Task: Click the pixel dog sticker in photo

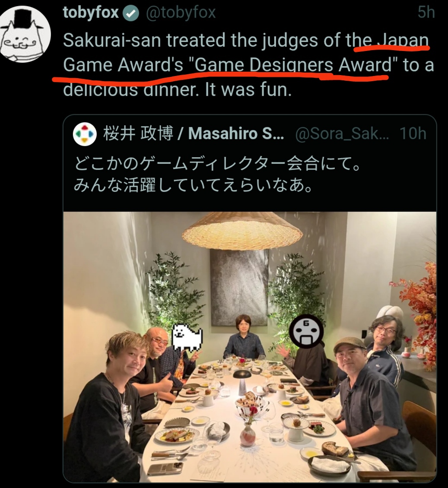Action: click(x=187, y=337)
